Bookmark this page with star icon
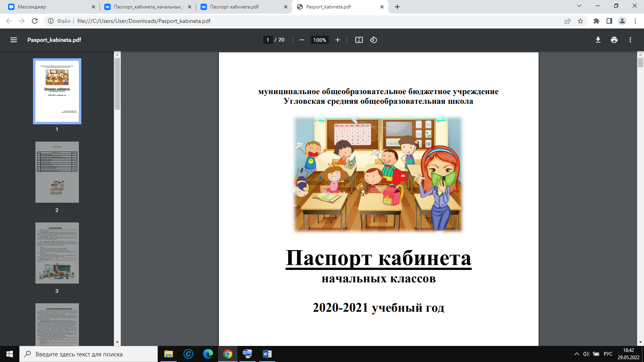This screenshot has width=644, height=362. coord(580,21)
